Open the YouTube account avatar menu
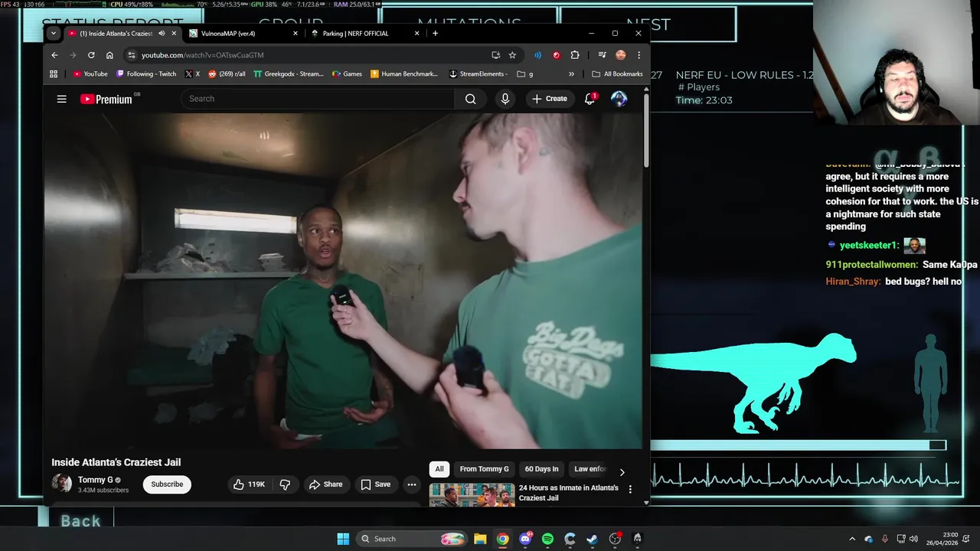This screenshot has height=551, width=980. pos(619,99)
